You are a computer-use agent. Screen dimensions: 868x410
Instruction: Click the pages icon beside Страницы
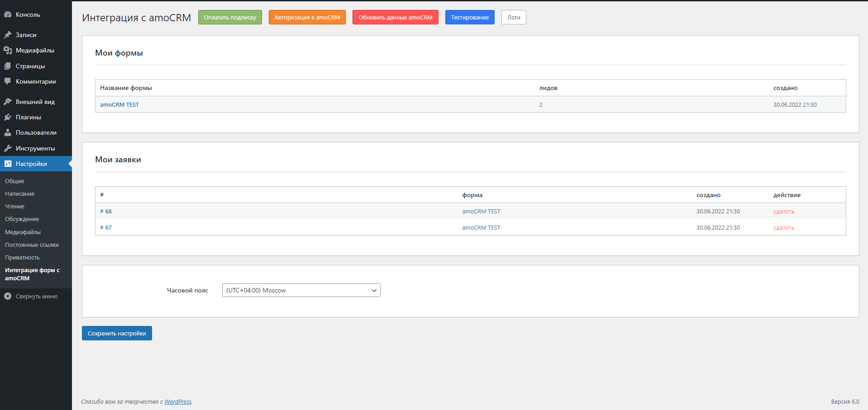coord(8,66)
